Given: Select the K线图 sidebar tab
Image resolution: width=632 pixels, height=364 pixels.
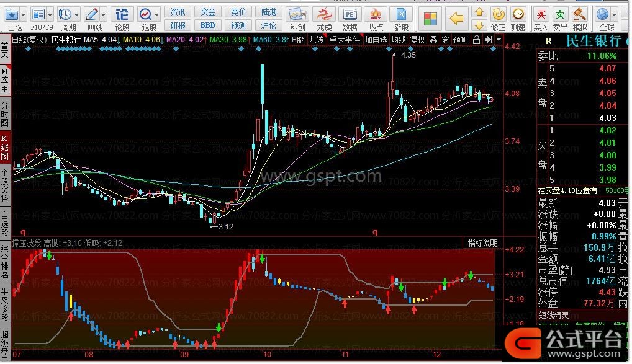Looking at the screenshot, I should tap(5, 148).
